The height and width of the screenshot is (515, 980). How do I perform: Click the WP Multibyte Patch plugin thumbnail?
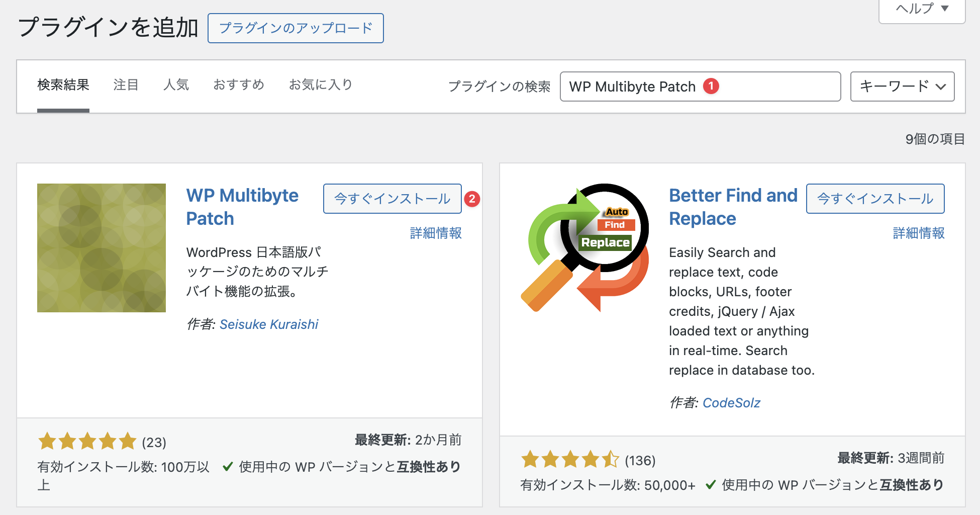(x=102, y=248)
